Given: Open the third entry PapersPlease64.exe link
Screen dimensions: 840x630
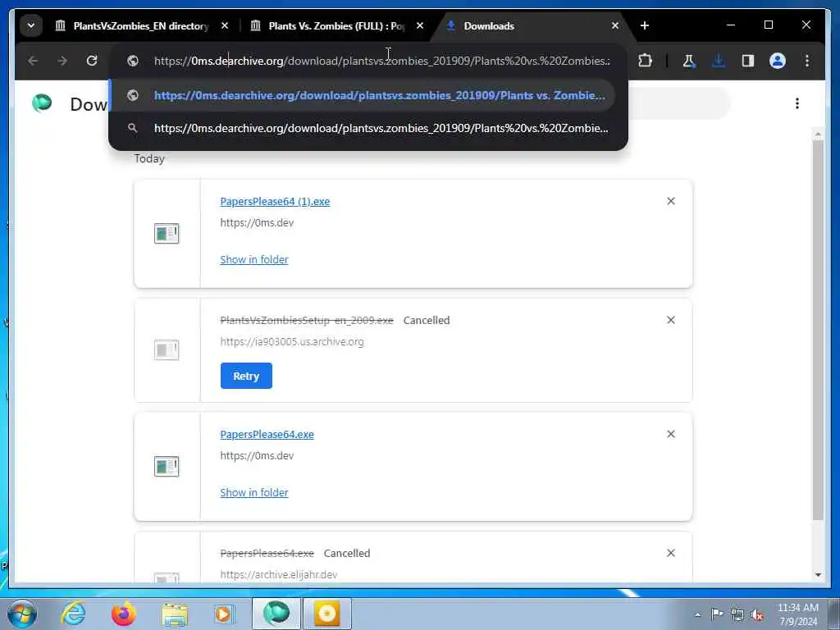Looking at the screenshot, I should tap(267, 435).
